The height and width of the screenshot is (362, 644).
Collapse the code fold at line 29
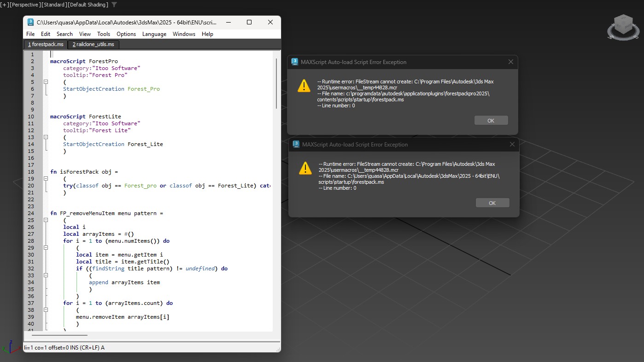coord(46,248)
